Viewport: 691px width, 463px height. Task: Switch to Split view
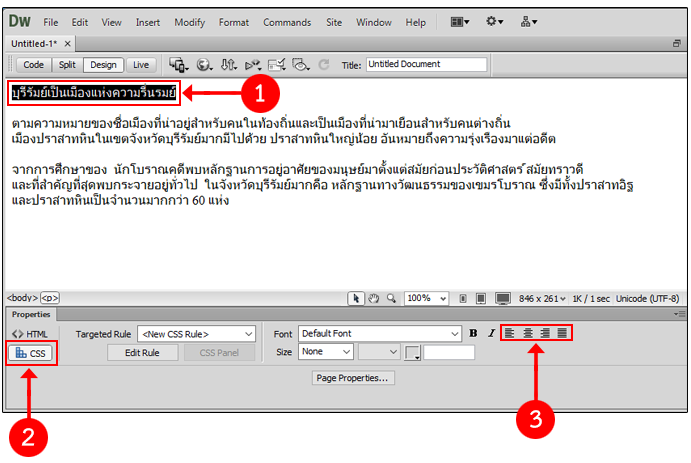67,65
